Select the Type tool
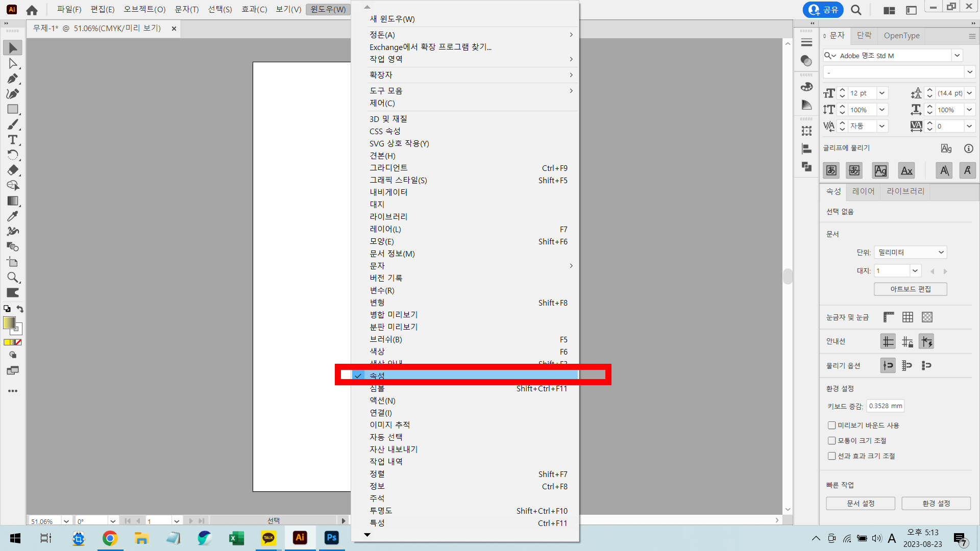The image size is (980, 551). point(13,140)
